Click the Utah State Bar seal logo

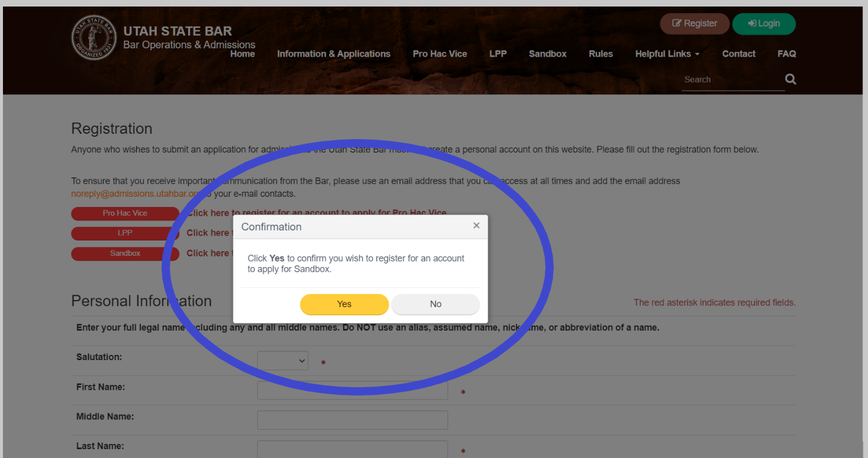coord(94,38)
